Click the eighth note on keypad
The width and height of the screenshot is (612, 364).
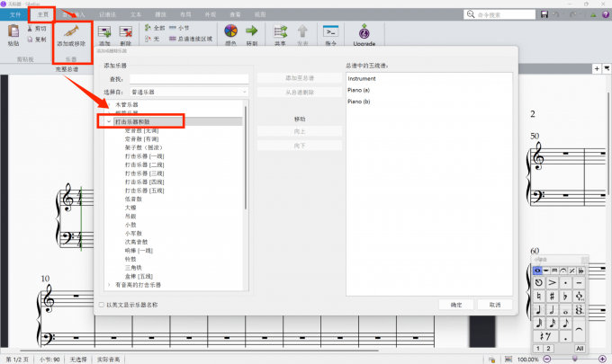point(565,323)
